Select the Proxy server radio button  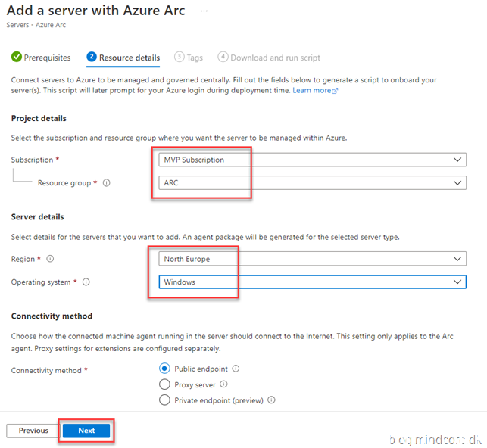click(x=164, y=384)
